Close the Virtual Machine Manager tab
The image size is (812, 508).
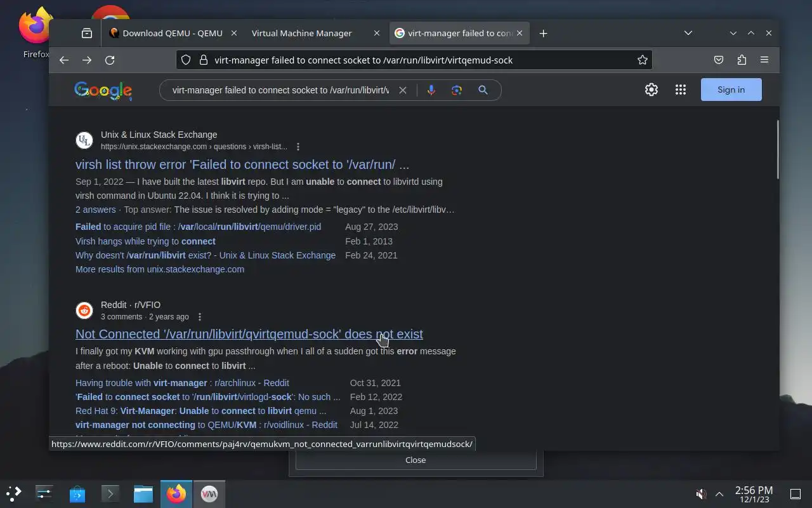click(x=377, y=33)
